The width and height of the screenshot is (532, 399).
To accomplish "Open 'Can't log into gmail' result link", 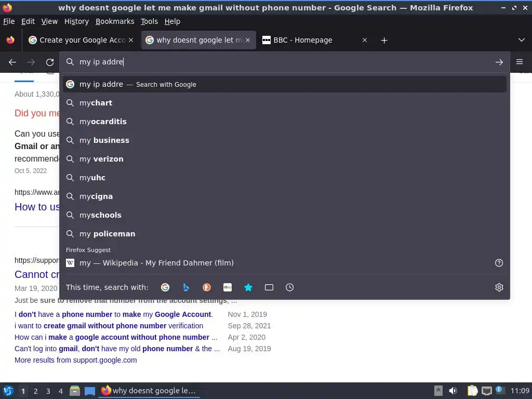I will click(117, 349).
